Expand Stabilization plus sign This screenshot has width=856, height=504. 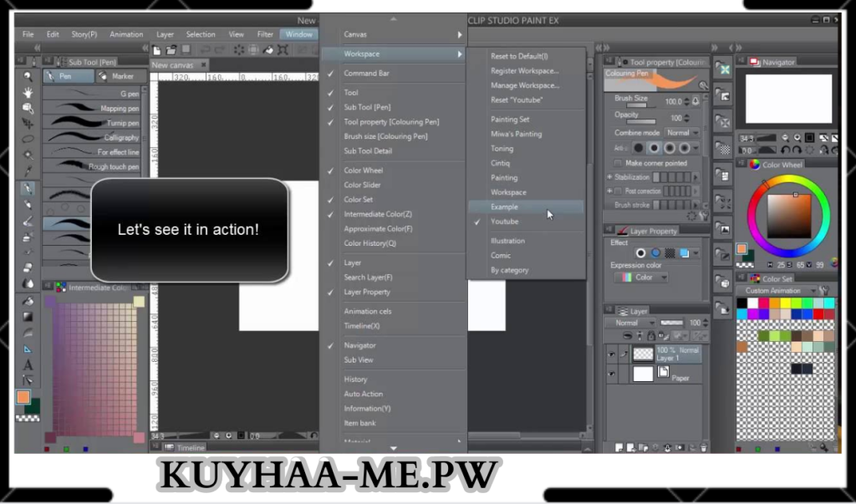(x=609, y=177)
